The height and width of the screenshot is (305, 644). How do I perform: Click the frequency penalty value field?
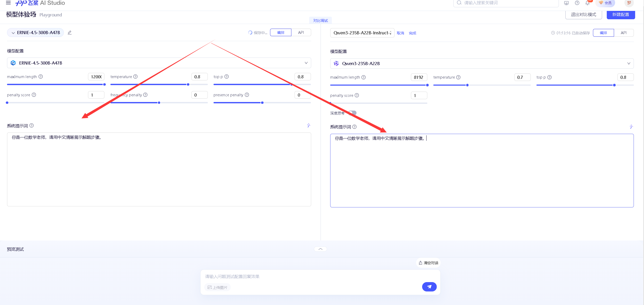point(199,95)
